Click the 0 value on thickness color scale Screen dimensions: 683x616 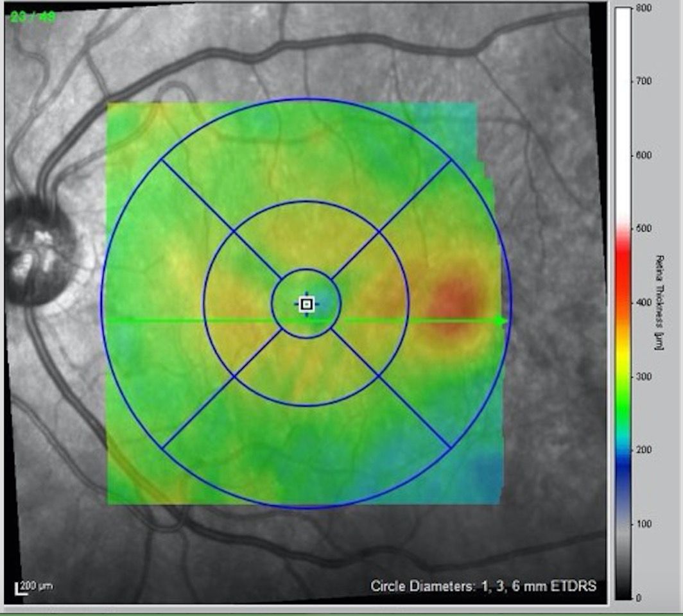[x=639, y=598]
